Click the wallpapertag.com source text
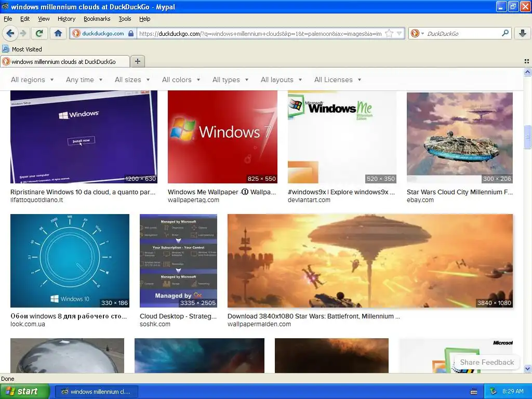 [193, 200]
